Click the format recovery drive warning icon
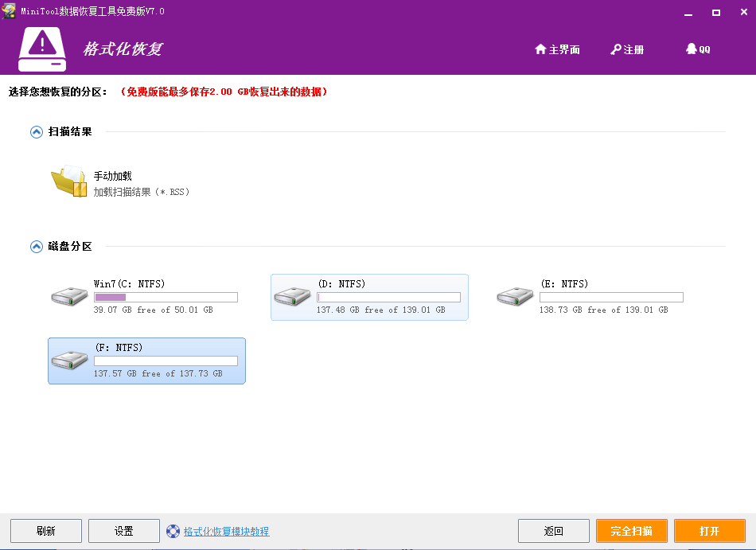756x550 pixels. pyautogui.click(x=42, y=49)
